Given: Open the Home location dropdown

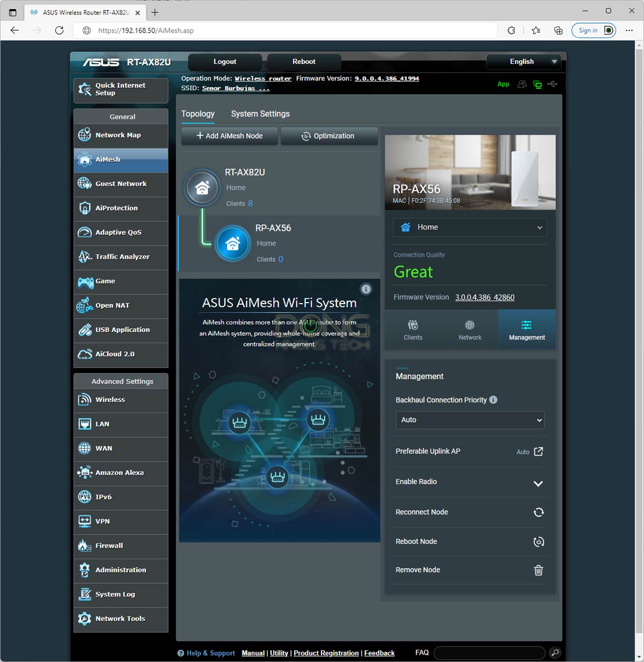Looking at the screenshot, I should (470, 227).
